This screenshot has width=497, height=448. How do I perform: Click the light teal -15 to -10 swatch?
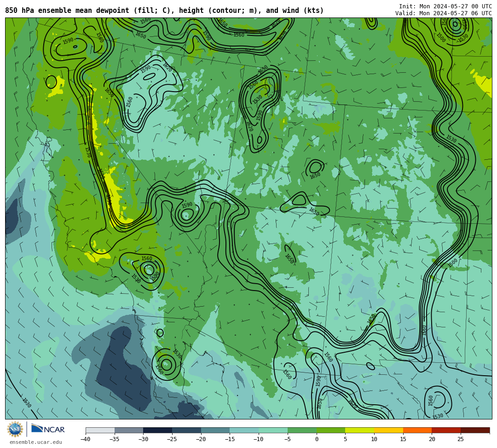244,430
